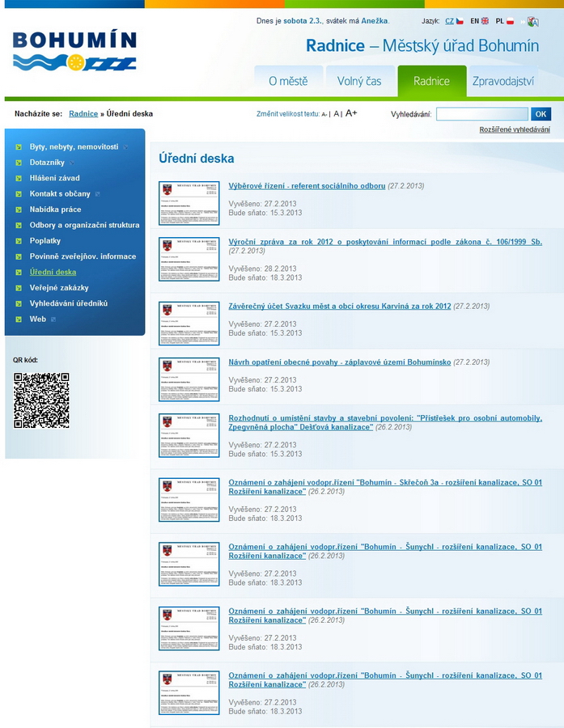This screenshot has height=728, width=564.
Task: Open Veřejné zakázky menu item
Action: (x=59, y=288)
